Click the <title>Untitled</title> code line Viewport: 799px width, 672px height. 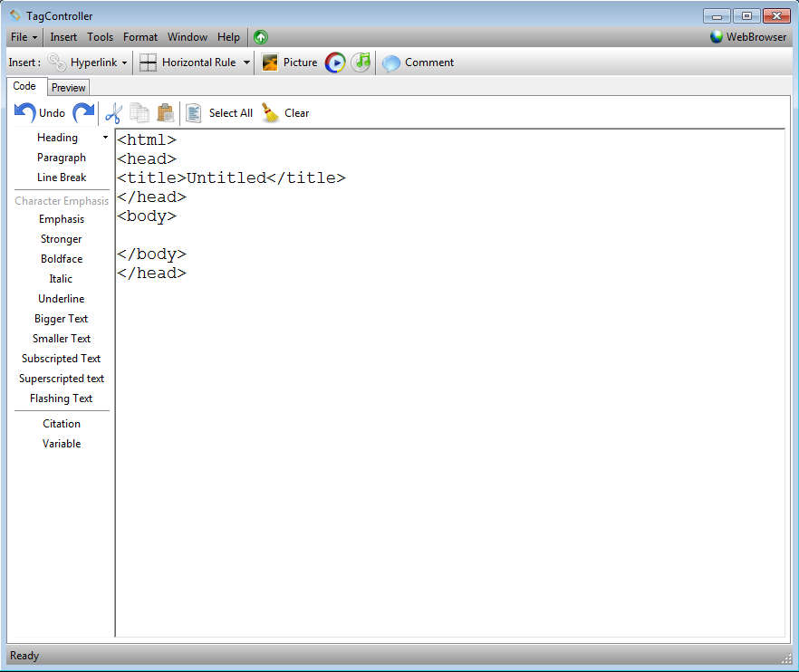231,178
